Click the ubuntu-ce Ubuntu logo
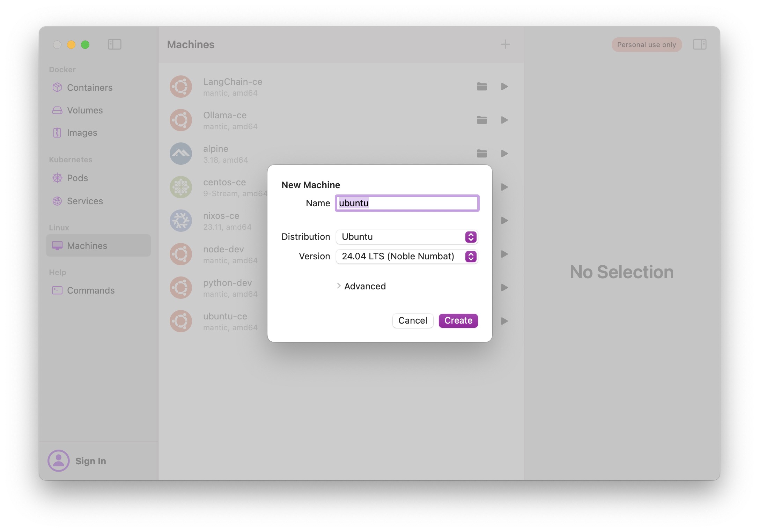The height and width of the screenshot is (532, 759). 181,321
